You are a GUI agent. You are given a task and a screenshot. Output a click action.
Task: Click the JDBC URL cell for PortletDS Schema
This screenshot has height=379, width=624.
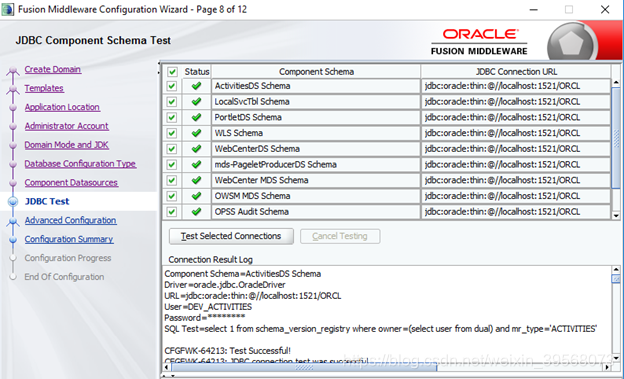coord(516,117)
